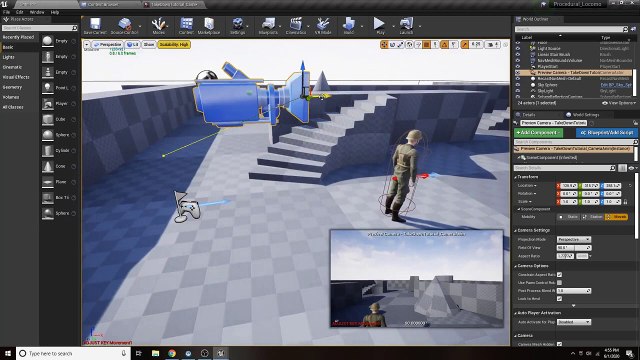Click the Point Light actor in Place Actors

point(59,88)
